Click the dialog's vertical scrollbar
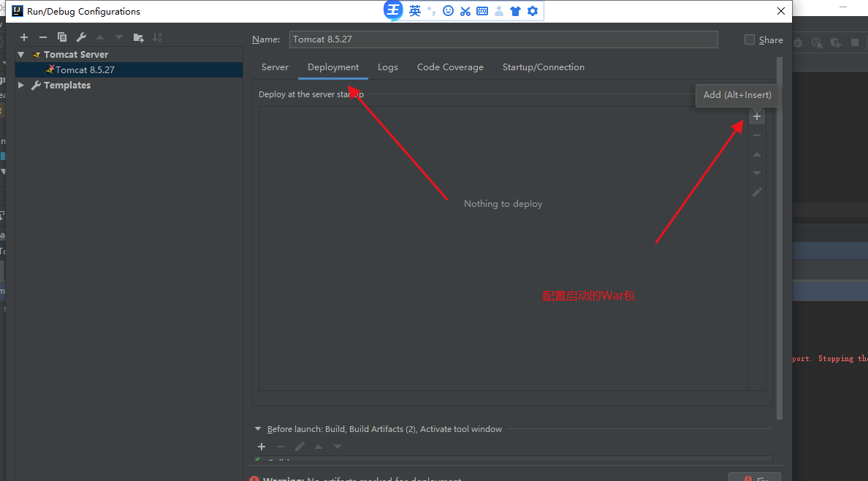The width and height of the screenshot is (868, 481). pyautogui.click(x=780, y=238)
